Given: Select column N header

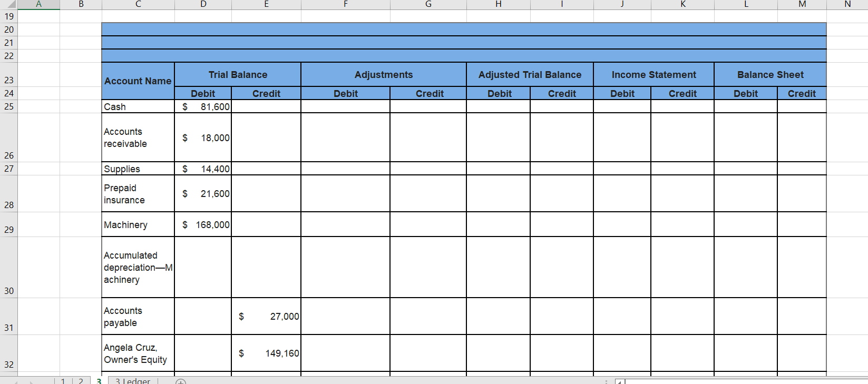Looking at the screenshot, I should (847, 4).
